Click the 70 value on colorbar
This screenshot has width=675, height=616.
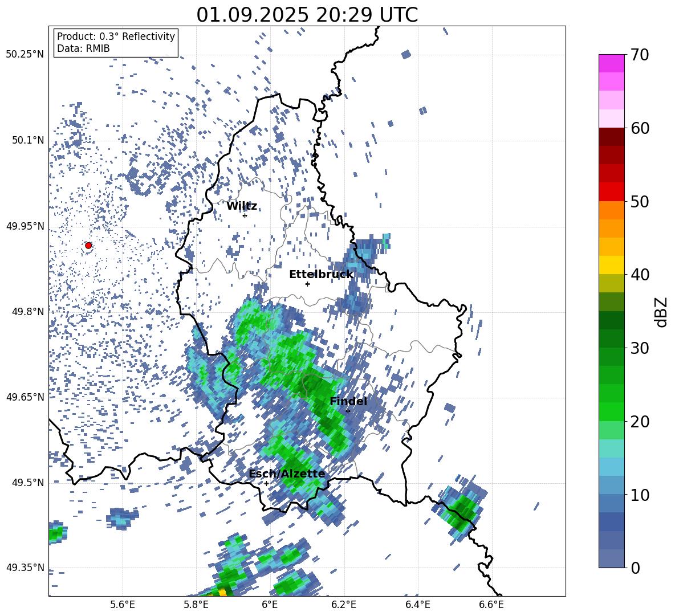coord(640,55)
